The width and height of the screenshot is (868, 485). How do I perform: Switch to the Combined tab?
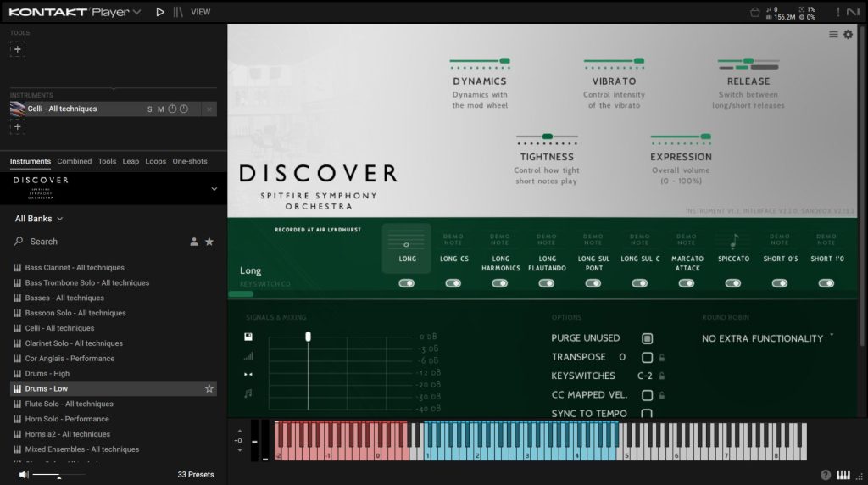[x=75, y=161]
